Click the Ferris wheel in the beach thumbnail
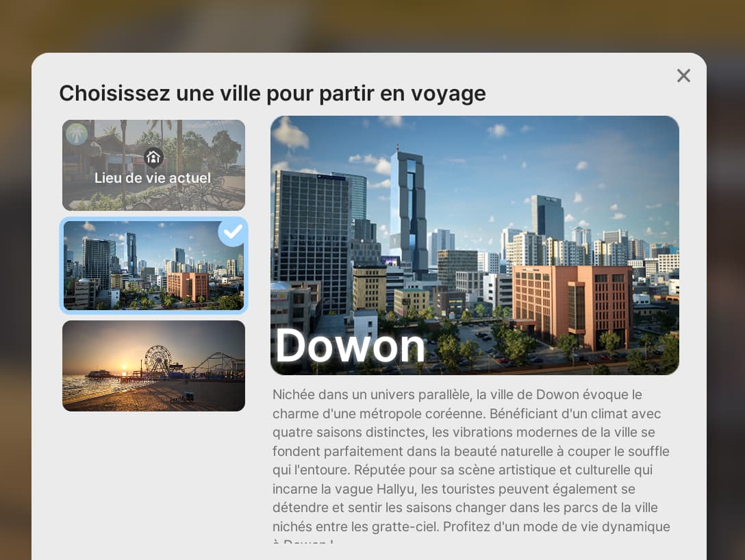Screen dimensions: 745x560 click(158, 359)
